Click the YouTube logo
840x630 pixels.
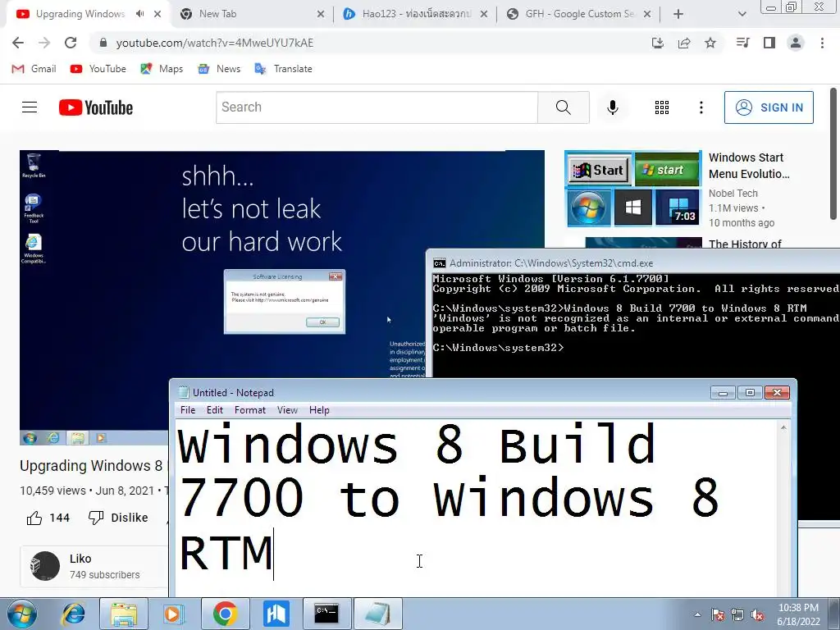point(96,107)
